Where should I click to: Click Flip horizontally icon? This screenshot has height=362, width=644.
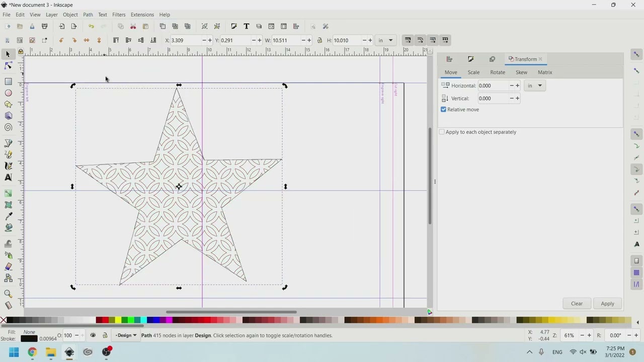(x=87, y=40)
